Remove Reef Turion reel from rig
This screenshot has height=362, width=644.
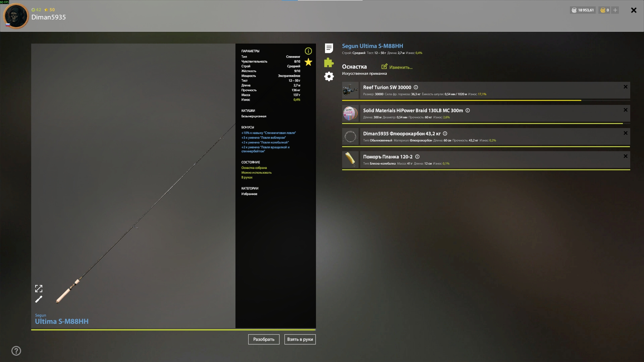(x=626, y=87)
